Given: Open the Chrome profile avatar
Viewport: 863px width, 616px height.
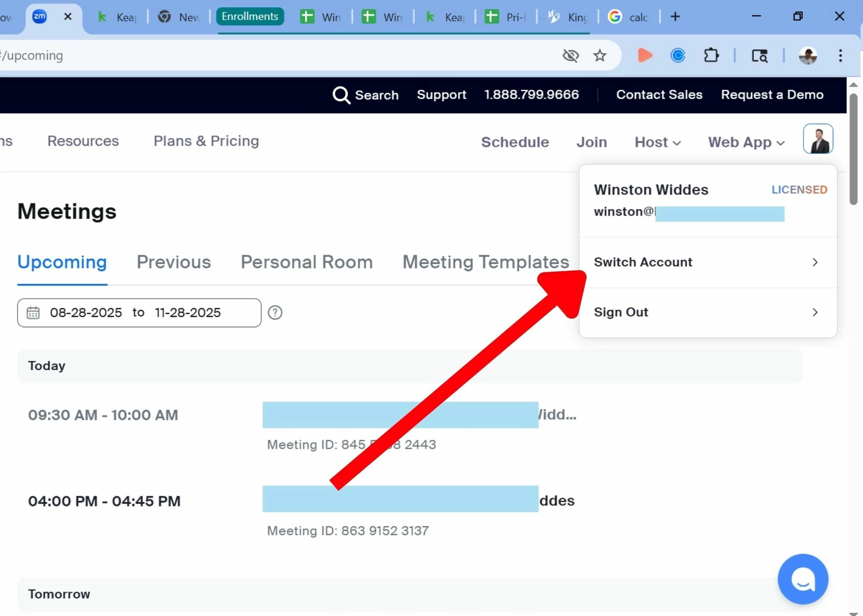Looking at the screenshot, I should coord(808,55).
